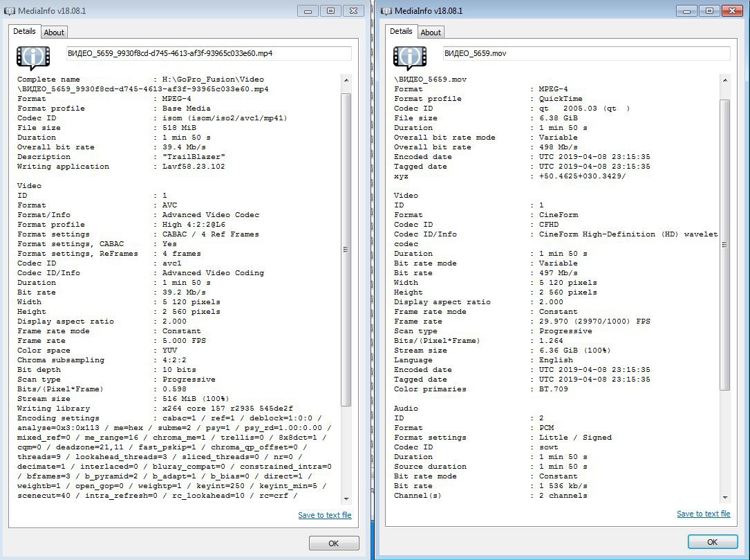Click 'Complete name' label in left window
The width and height of the screenshot is (750, 560).
tap(48, 80)
